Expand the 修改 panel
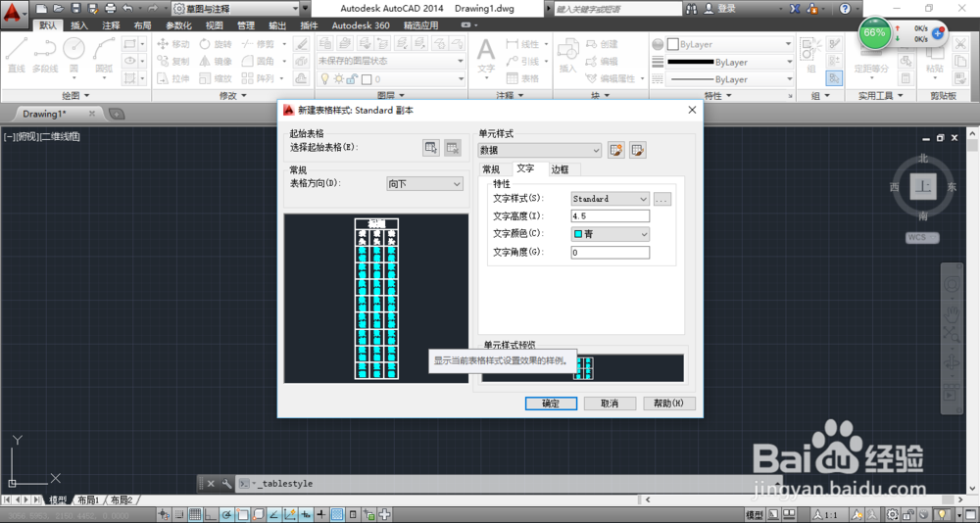Viewport: 980px width, 523px height. coord(232,96)
